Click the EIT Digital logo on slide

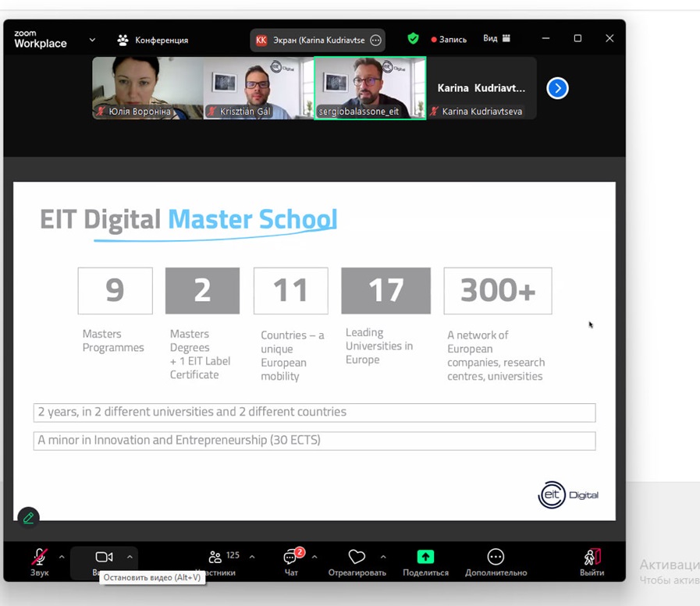[568, 495]
